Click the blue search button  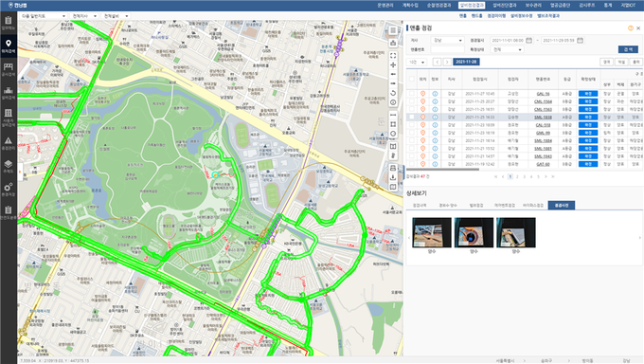point(628,49)
